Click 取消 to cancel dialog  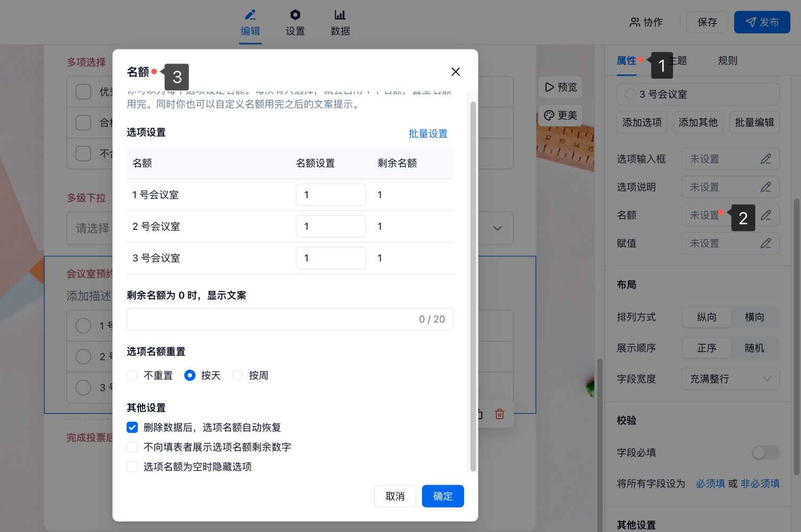pyautogui.click(x=395, y=496)
